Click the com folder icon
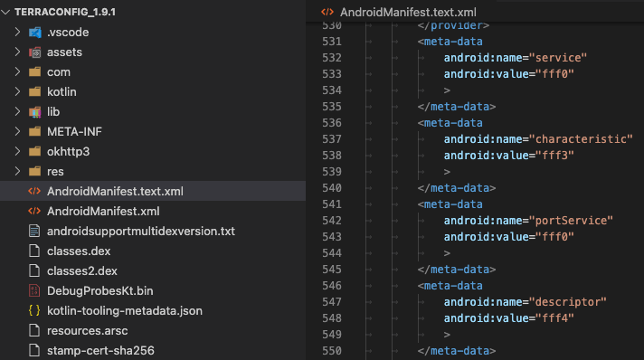 [x=35, y=72]
